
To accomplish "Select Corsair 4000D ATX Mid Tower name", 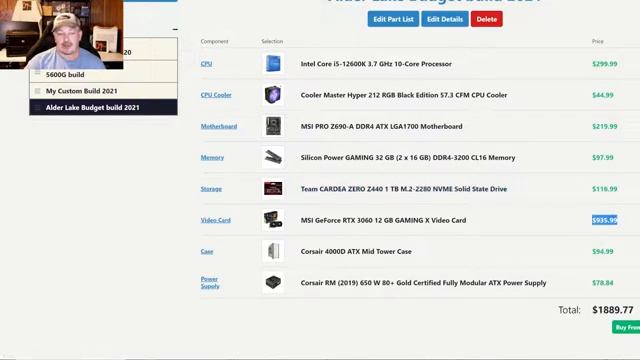I will point(356,251).
